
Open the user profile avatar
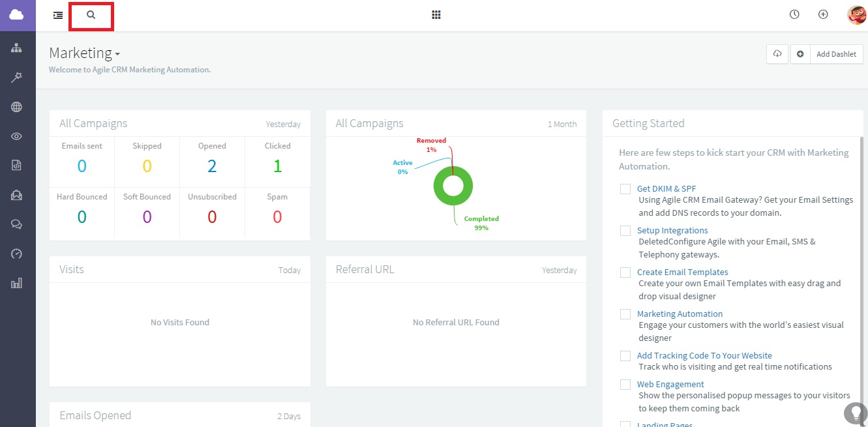(x=856, y=14)
